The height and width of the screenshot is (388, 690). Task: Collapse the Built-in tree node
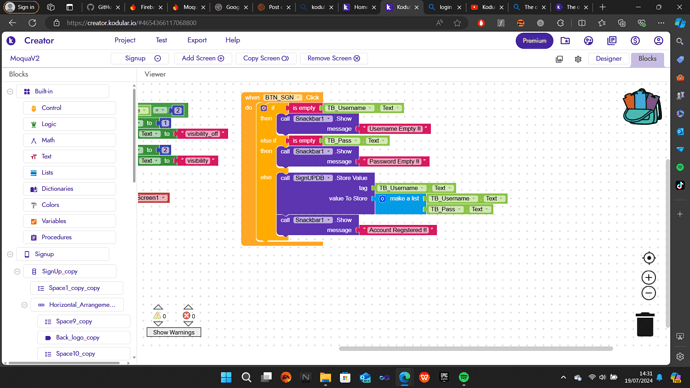tap(10, 92)
